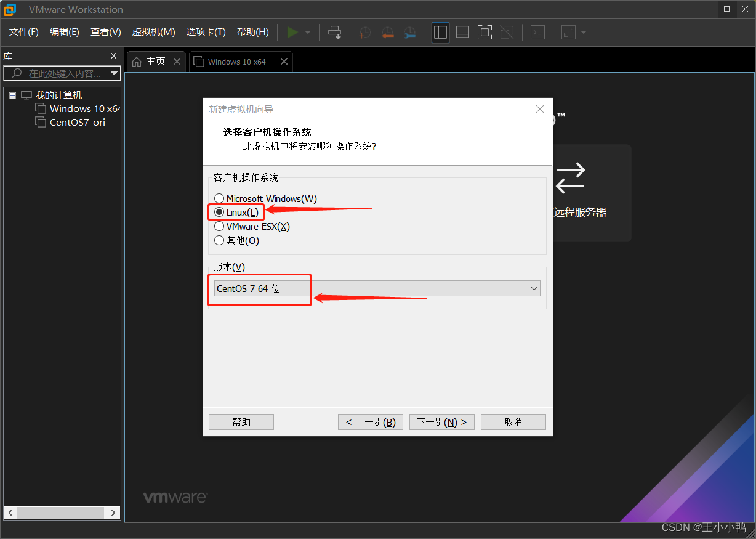Open the 编辑(E) menu
The image size is (756, 539).
(65, 32)
